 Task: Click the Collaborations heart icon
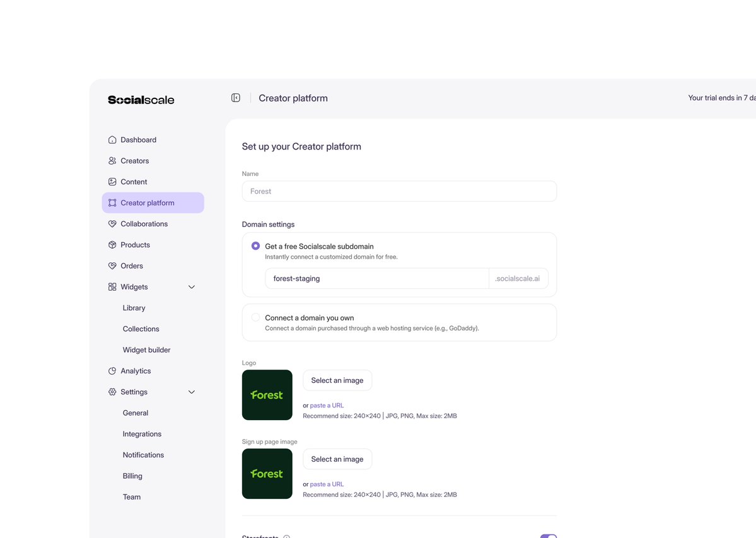coord(112,224)
